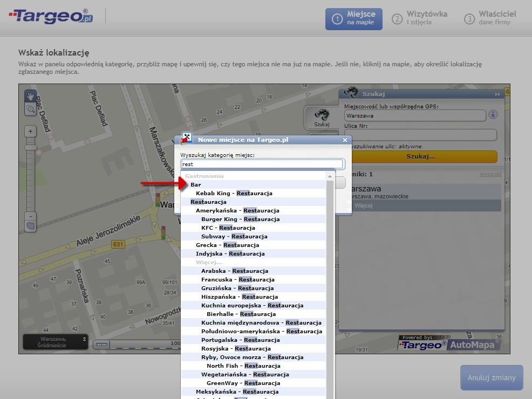Click the AutoMapa logo on map

tap(472, 345)
